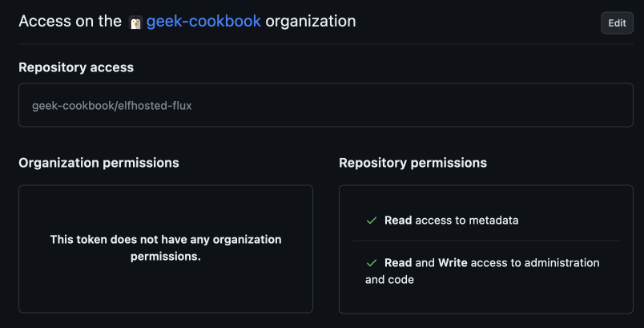
Task: Click the geek-cookbook organization avatar icon
Action: pyautogui.click(x=135, y=22)
